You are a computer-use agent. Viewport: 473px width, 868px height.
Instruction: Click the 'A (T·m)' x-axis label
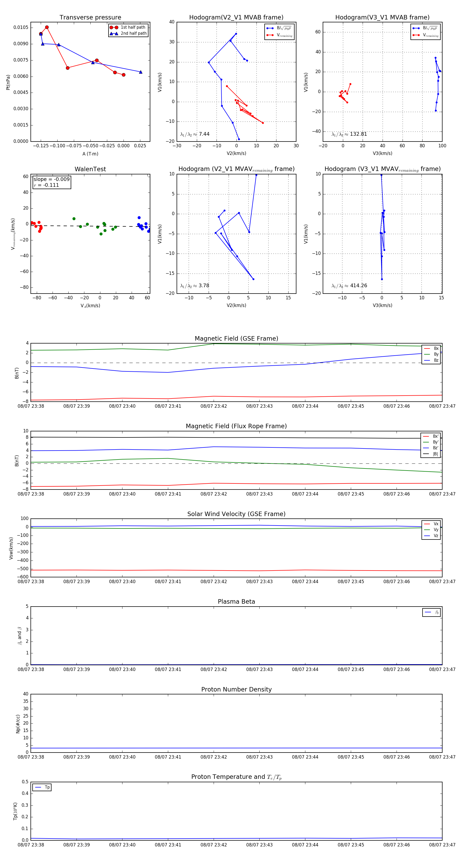(90, 154)
